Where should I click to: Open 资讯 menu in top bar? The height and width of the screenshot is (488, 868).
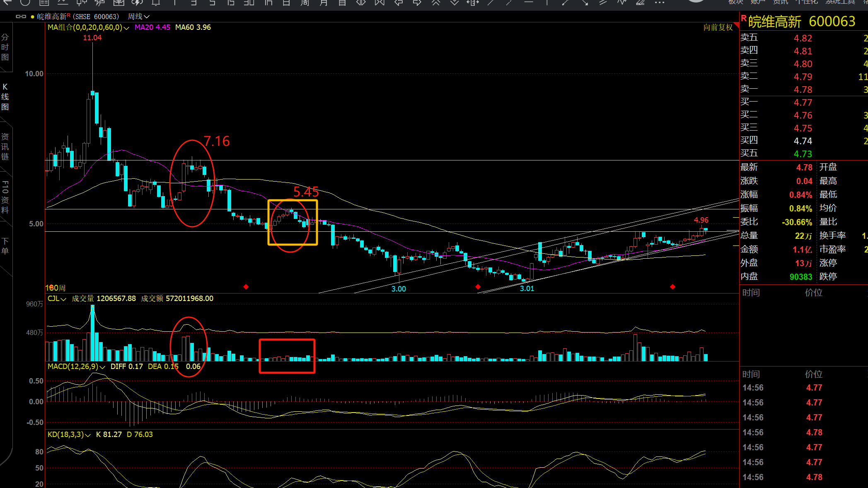[780, 2]
